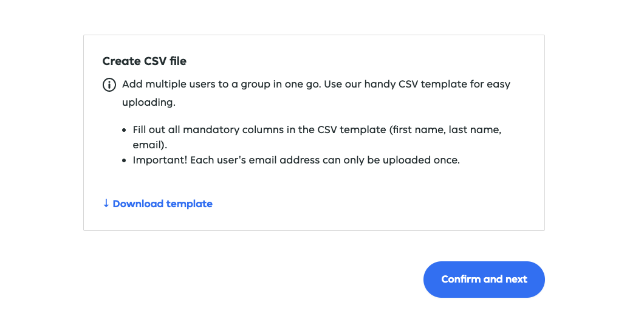Image resolution: width=644 pixels, height=316 pixels.
Task: Click the text "can only be uploaded once."
Action: 385,161
